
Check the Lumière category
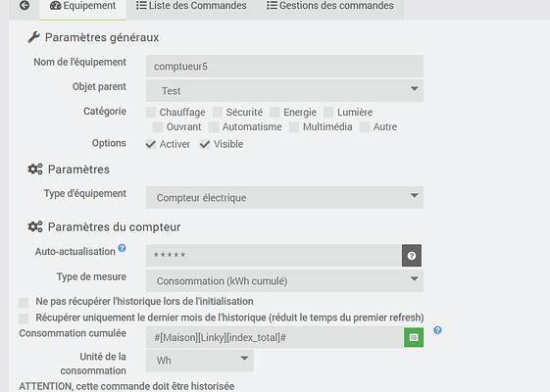pyautogui.click(x=328, y=112)
